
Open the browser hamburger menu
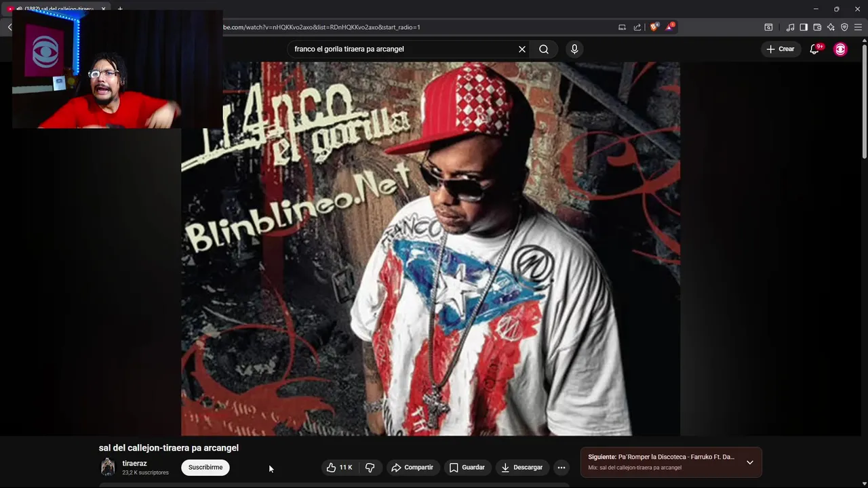[x=858, y=27]
